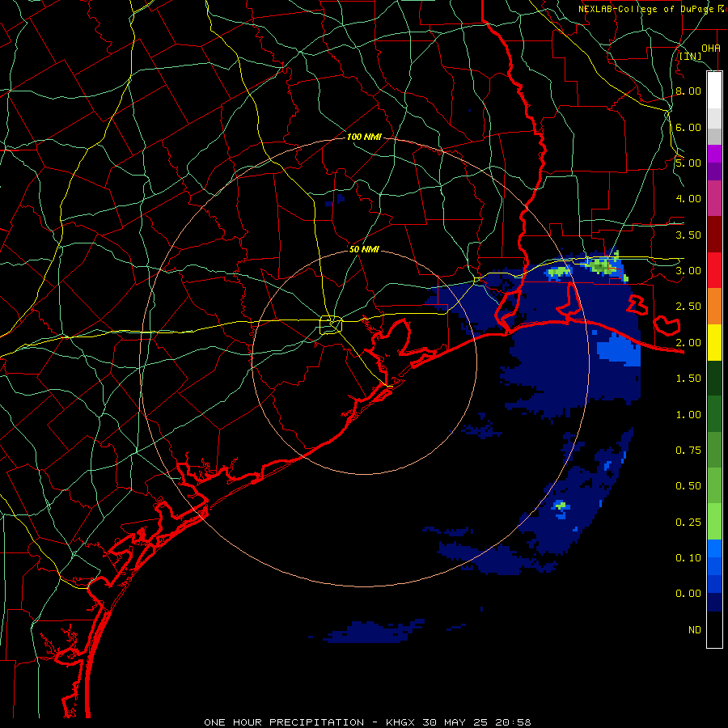Click the 5.00 legend value
728x728 pixels.
(x=688, y=163)
